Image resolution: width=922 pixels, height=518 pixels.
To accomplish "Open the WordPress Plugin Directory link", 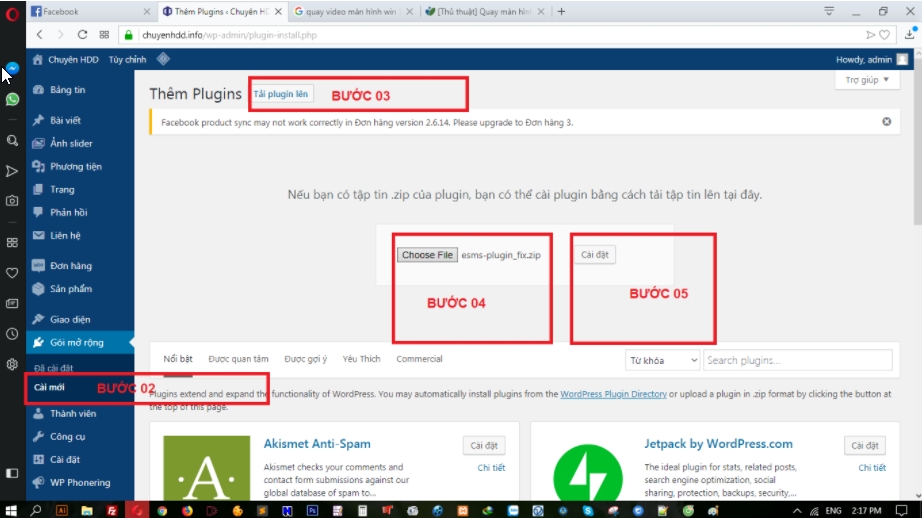I will coord(613,394).
